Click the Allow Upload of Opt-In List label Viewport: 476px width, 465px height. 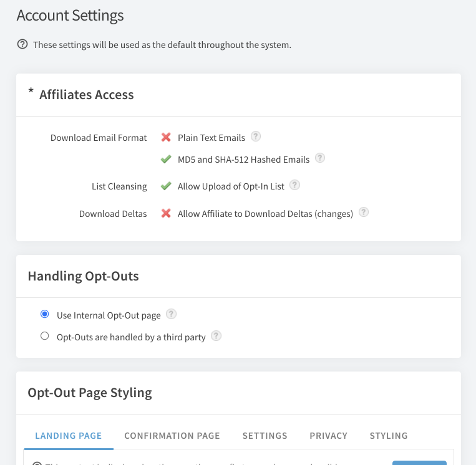(x=231, y=186)
